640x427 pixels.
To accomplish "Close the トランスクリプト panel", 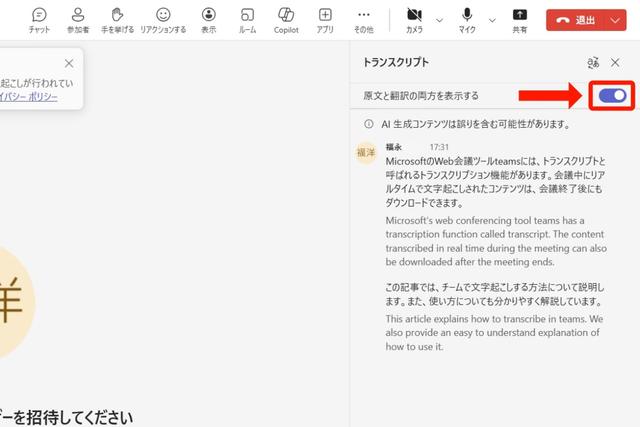I will (x=615, y=62).
